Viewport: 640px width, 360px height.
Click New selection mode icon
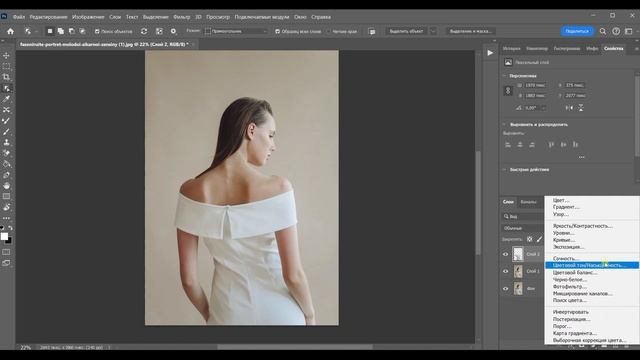(50, 31)
